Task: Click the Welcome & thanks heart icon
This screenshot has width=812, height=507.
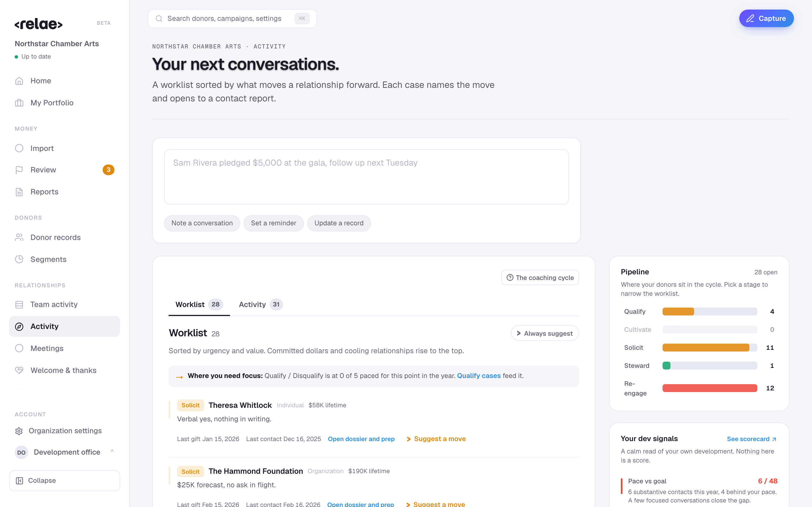Action: [x=19, y=370]
